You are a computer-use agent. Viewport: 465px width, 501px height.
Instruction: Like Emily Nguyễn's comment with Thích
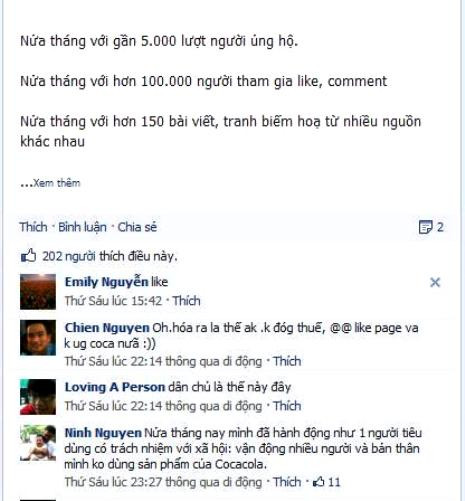(186, 301)
